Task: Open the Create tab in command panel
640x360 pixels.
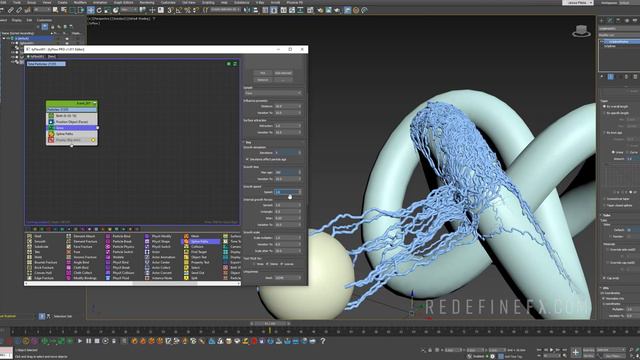Action: coord(602,20)
